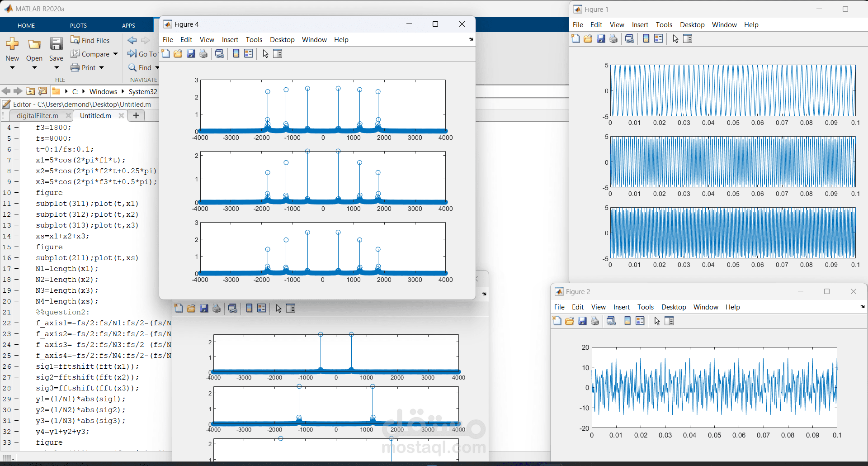Insert legend icon in Figure 1 toolbar
868x466 pixels.
pyautogui.click(x=659, y=39)
